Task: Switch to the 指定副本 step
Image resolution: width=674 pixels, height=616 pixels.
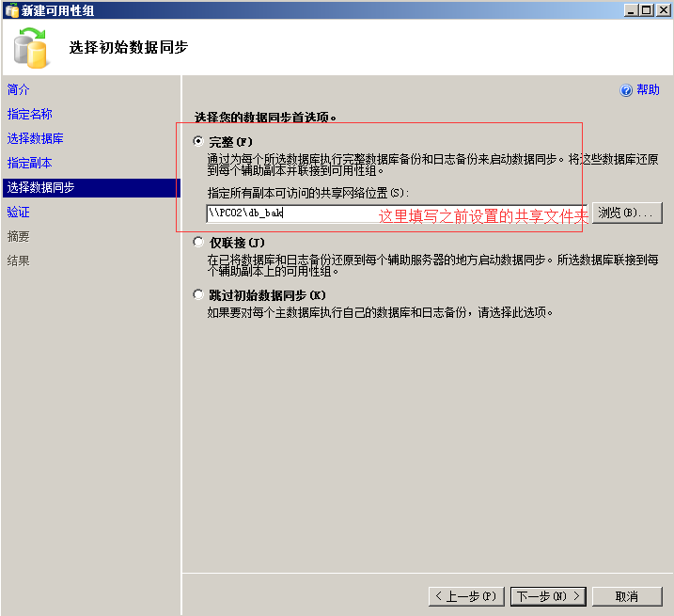Action: [30, 163]
